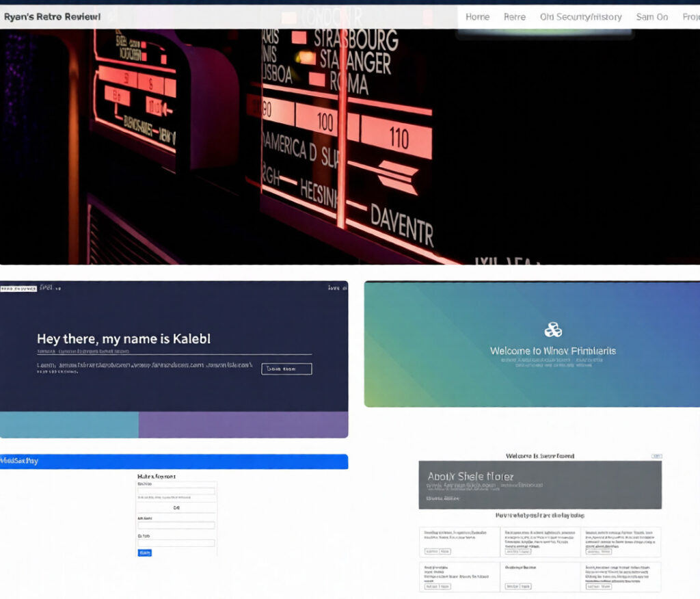Image resolution: width=700 pixels, height=599 pixels.
Task: Click the purple block under Kaleb's card
Action: (x=243, y=425)
